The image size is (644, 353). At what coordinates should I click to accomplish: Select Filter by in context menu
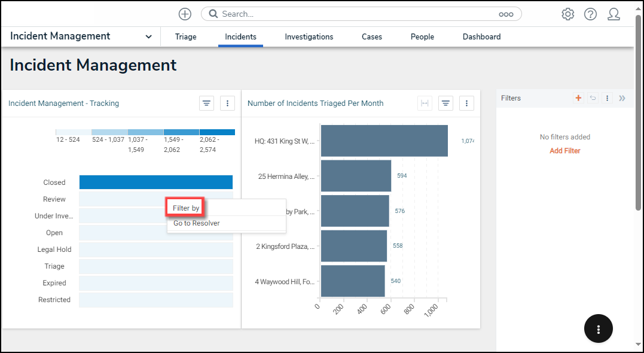186,208
